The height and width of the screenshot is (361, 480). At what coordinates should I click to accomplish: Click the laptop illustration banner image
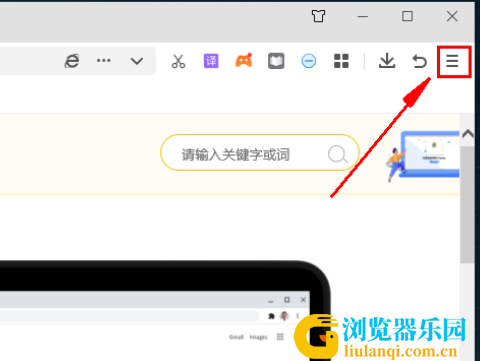pos(423,155)
